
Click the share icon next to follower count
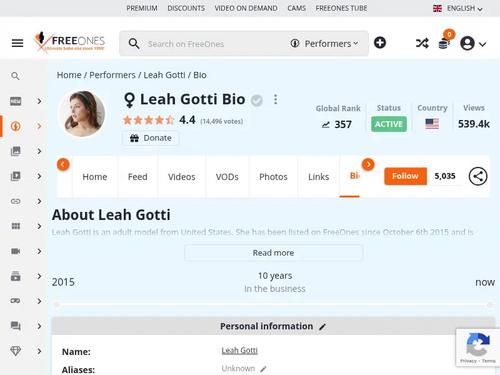point(478,176)
